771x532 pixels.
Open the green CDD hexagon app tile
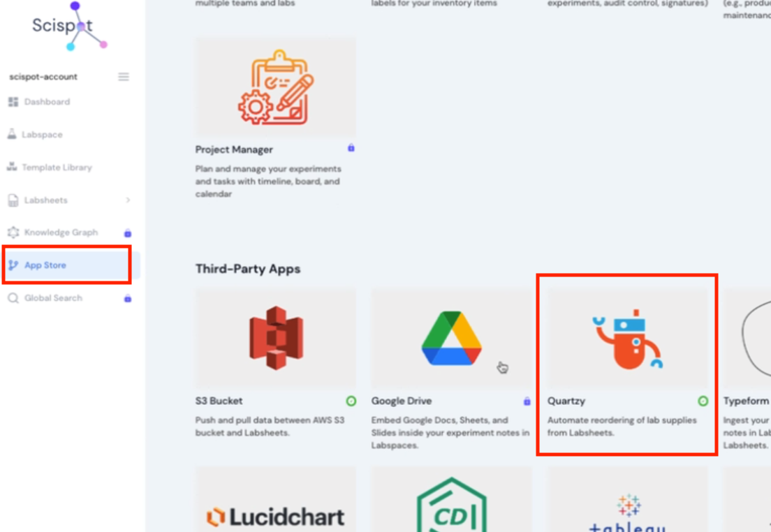tap(451, 499)
